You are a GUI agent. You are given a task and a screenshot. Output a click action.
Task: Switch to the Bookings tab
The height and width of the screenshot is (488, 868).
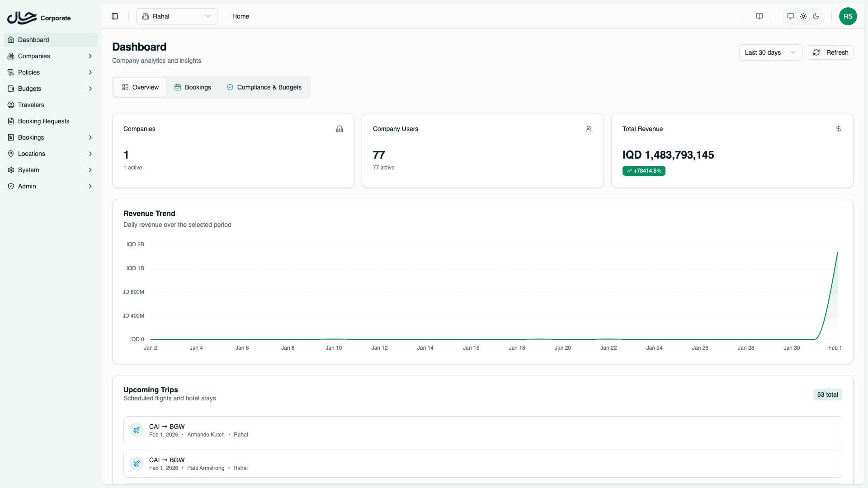tap(193, 87)
